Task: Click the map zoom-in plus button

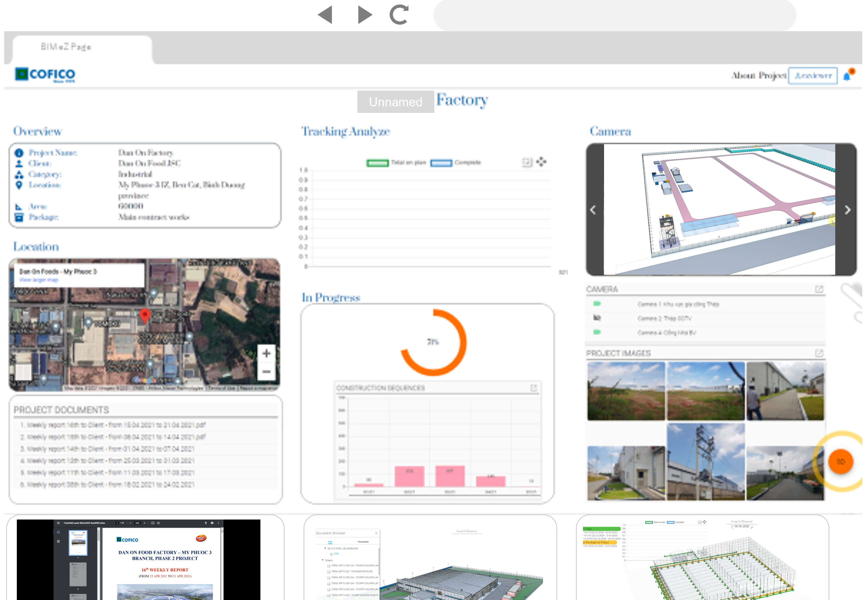Action: tap(266, 353)
